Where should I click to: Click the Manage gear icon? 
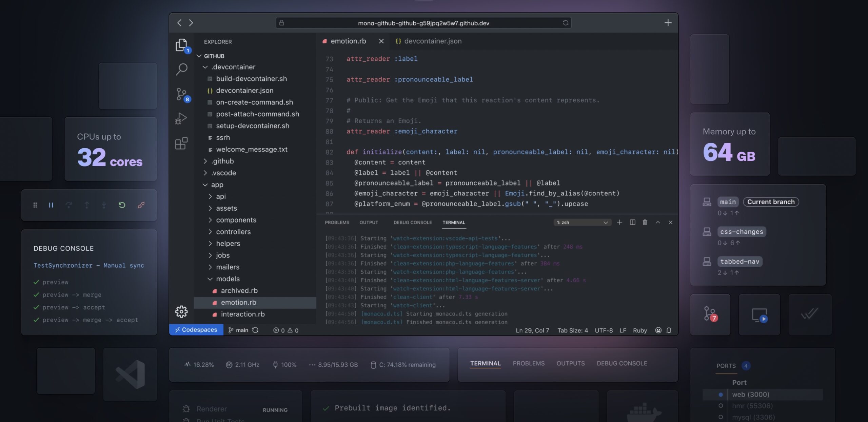pyautogui.click(x=181, y=311)
